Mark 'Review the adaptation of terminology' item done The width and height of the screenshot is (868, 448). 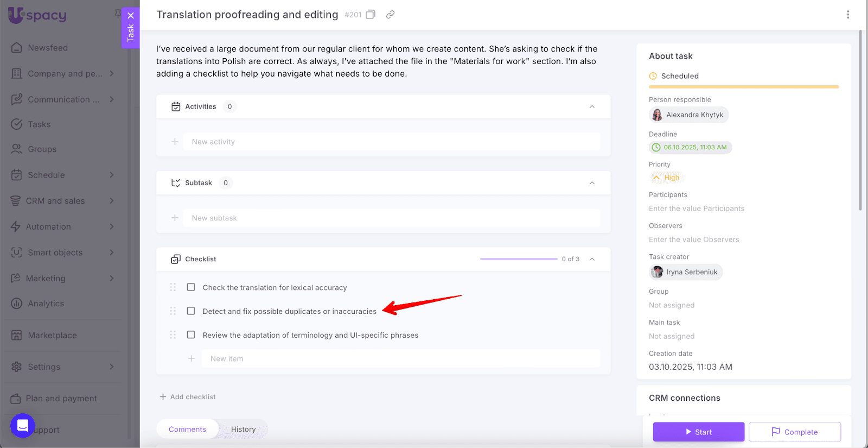[191, 335]
